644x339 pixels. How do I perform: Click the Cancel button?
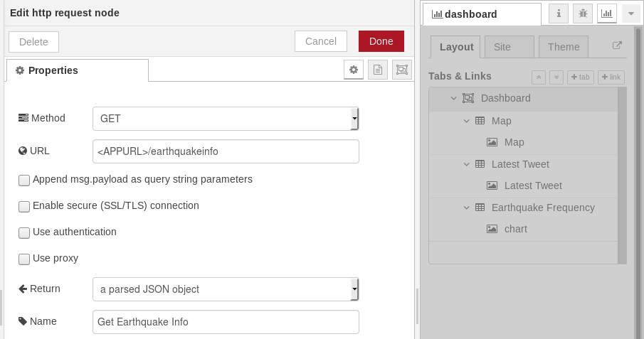321,41
